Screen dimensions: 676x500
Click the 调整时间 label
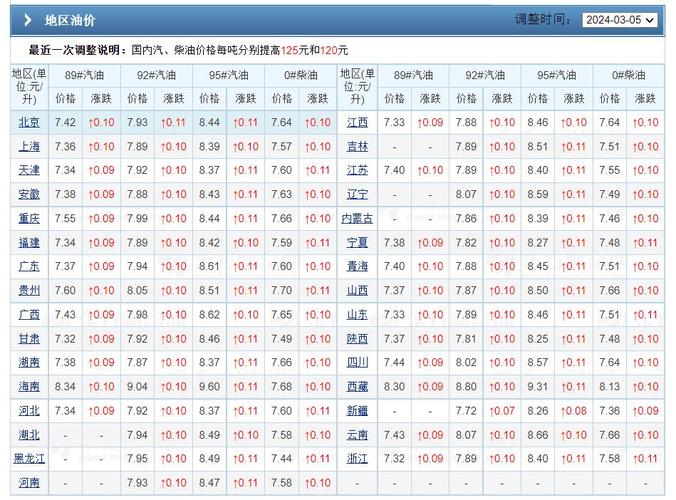tap(543, 19)
